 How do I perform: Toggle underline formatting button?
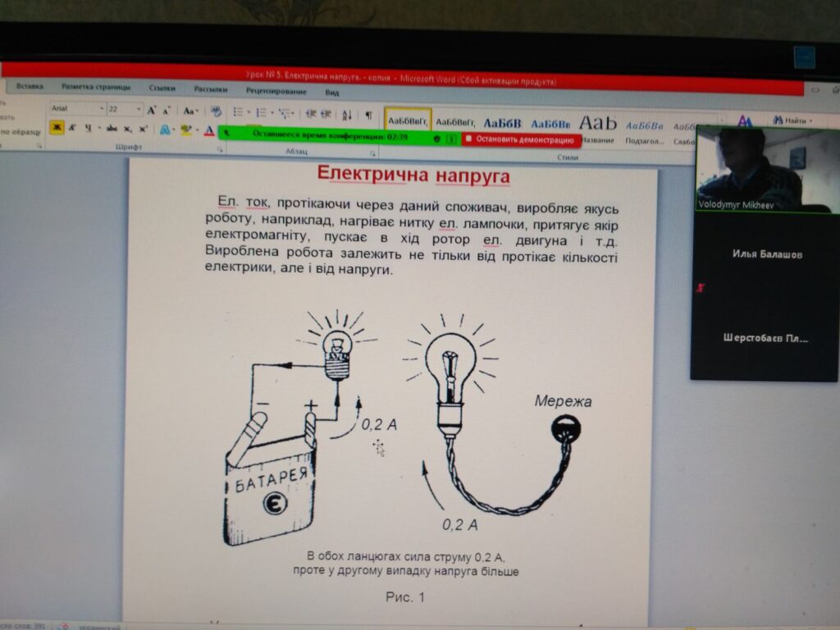(x=88, y=128)
